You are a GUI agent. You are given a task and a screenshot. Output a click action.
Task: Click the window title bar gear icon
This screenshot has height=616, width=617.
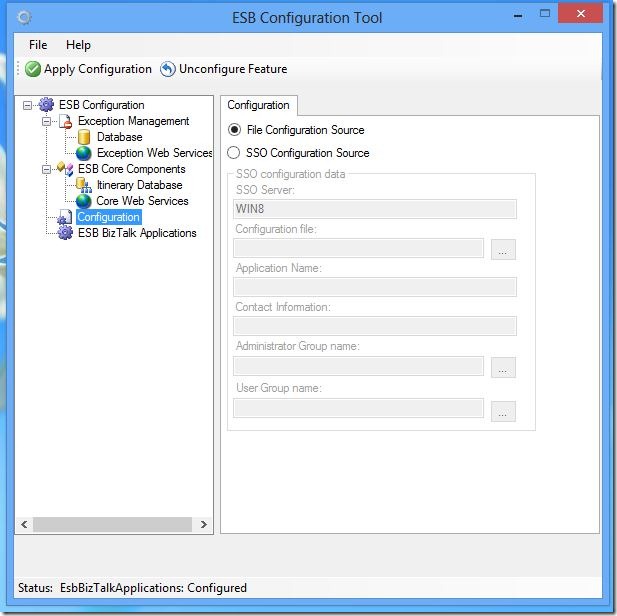coord(24,17)
